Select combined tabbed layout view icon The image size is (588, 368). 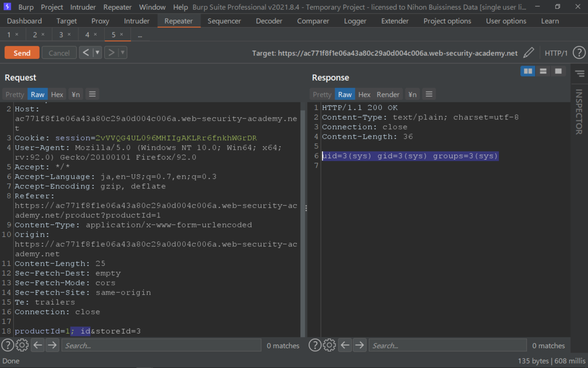tap(558, 71)
